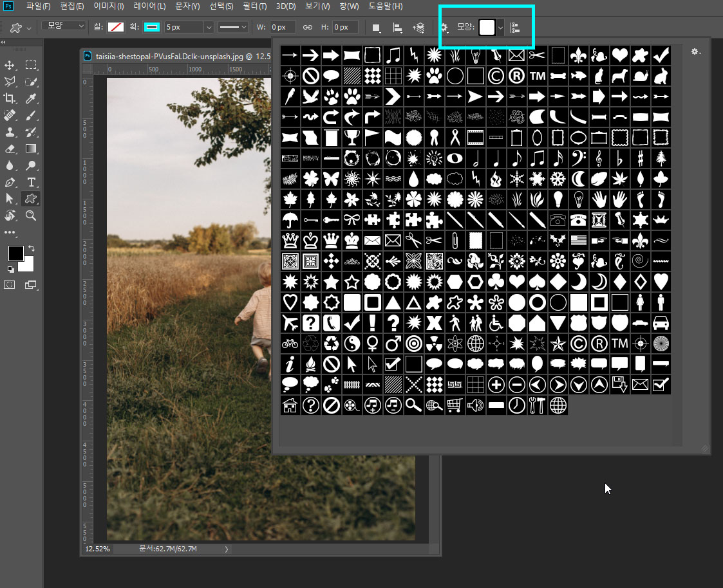Open screen mode switcher
Viewport: 723px width, 588px height.
coord(31,285)
